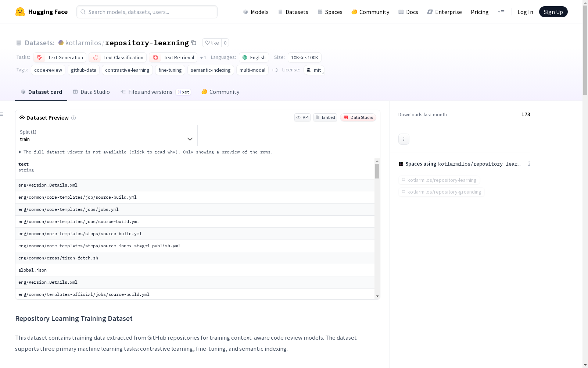Open Datasets in the top navigation

click(x=293, y=12)
